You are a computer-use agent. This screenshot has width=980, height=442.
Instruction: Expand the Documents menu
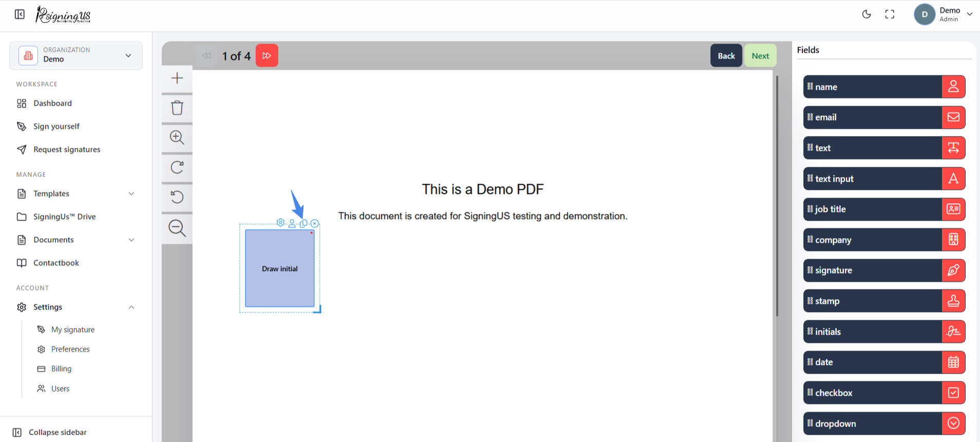(x=76, y=240)
